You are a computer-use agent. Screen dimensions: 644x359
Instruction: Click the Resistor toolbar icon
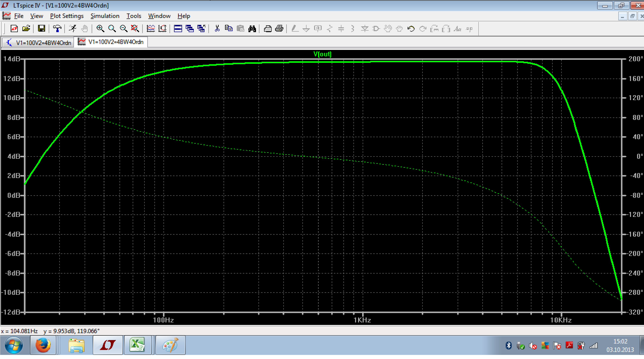click(330, 28)
